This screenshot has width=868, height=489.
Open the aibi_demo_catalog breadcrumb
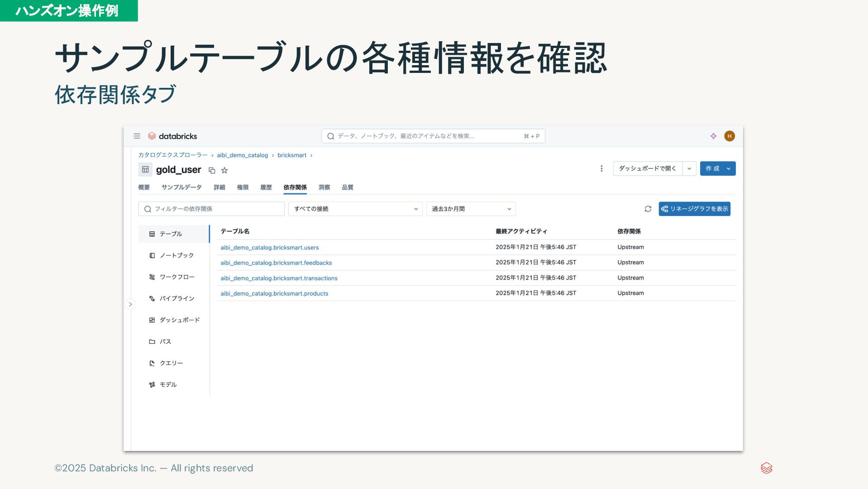[x=242, y=155]
